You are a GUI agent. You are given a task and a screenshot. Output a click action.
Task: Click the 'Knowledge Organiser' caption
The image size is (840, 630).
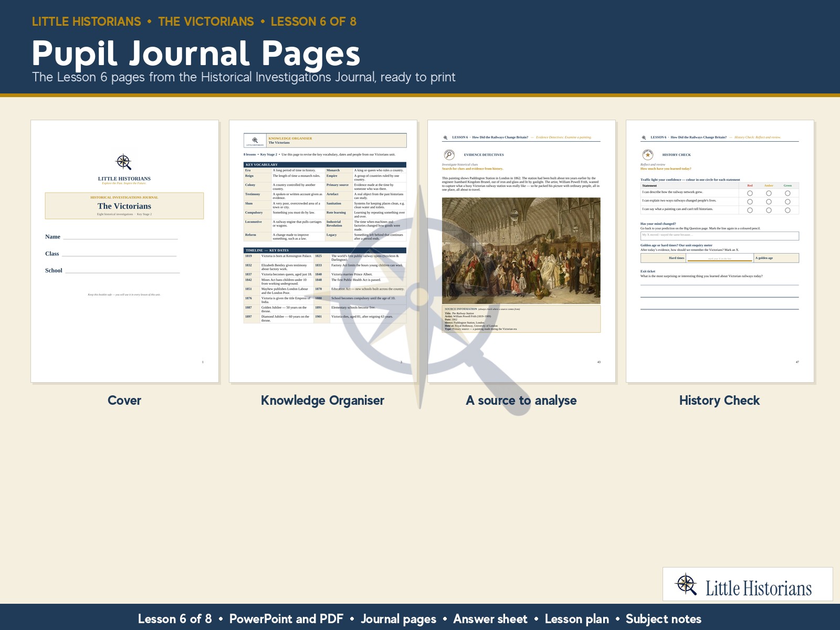click(322, 401)
